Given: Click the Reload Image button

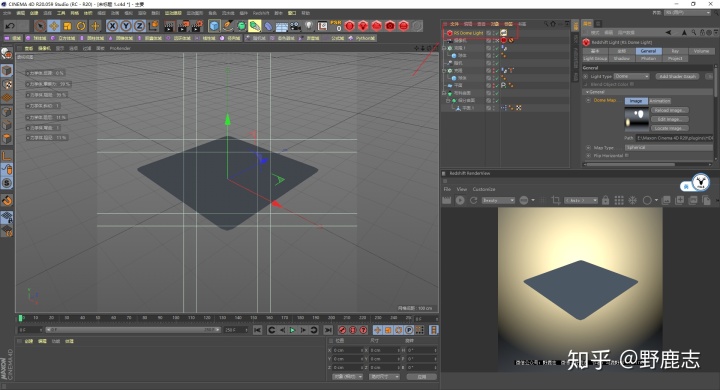Looking at the screenshot, I should 669,110.
